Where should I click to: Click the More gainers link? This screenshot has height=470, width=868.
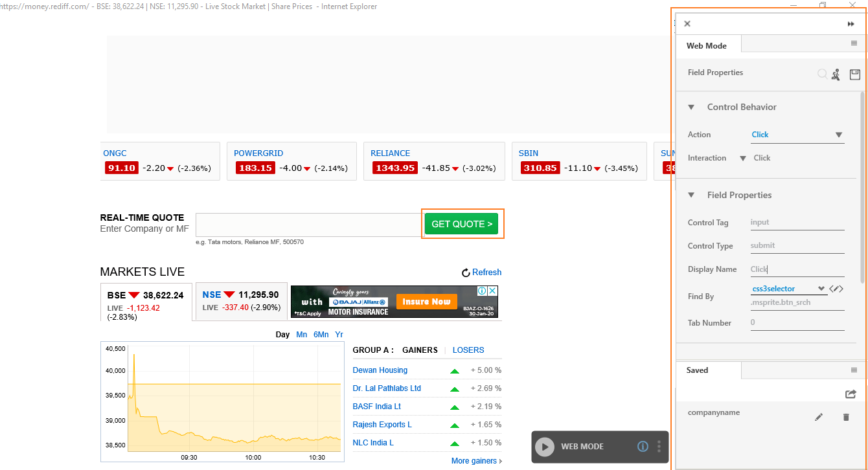click(x=477, y=461)
